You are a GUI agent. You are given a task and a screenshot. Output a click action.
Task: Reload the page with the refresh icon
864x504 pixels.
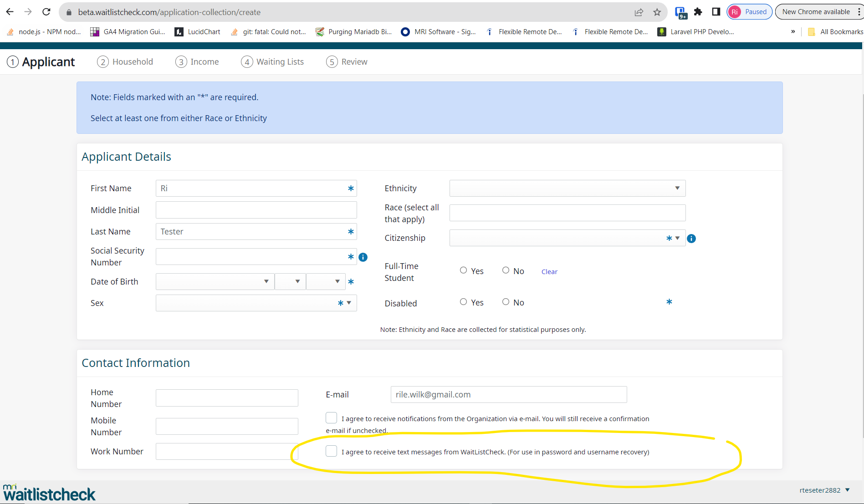point(46,12)
